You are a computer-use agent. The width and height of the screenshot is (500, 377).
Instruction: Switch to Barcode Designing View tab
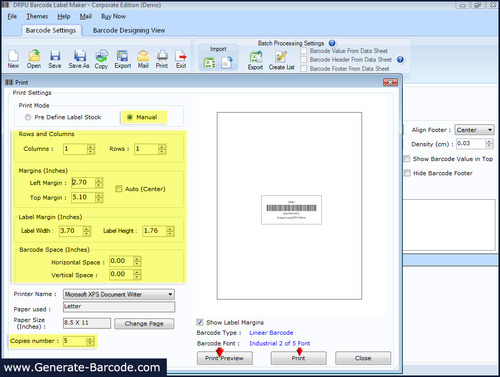(x=129, y=30)
